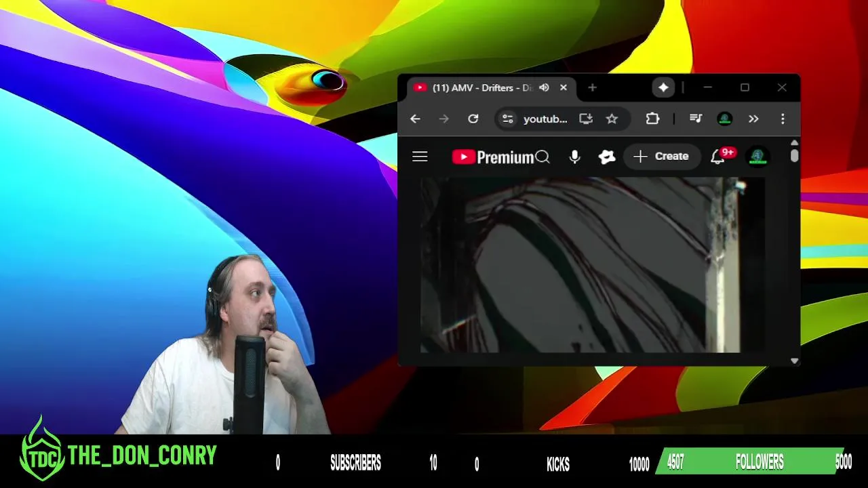This screenshot has height=488, width=868.
Task: Click THE_DON_CONRY channel name text
Action: (142, 455)
